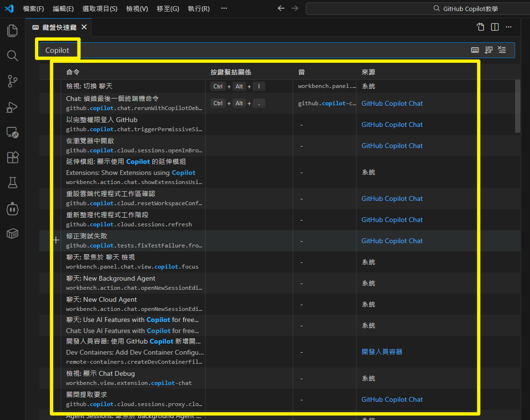
Task: Open the 檔案(F) menu
Action: coord(33,9)
